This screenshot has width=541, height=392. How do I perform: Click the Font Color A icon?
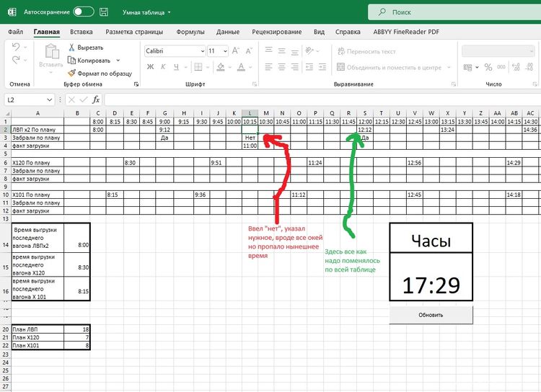[241, 67]
